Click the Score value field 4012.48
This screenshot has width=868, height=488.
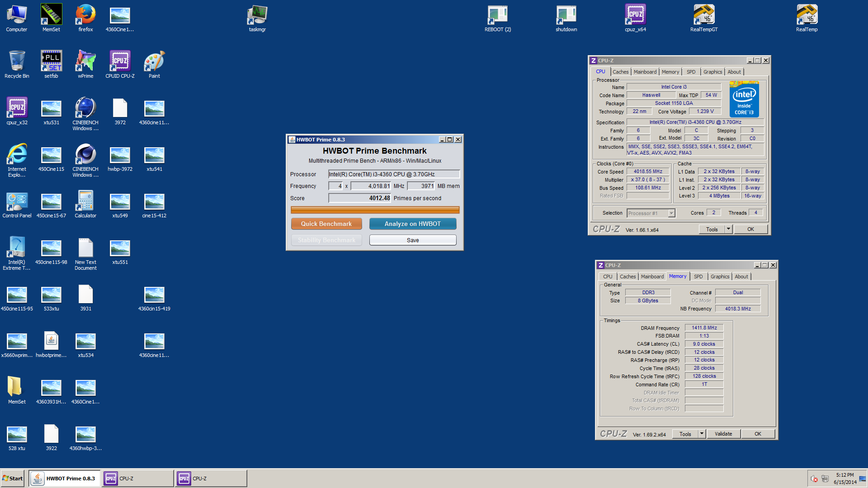[360, 198]
